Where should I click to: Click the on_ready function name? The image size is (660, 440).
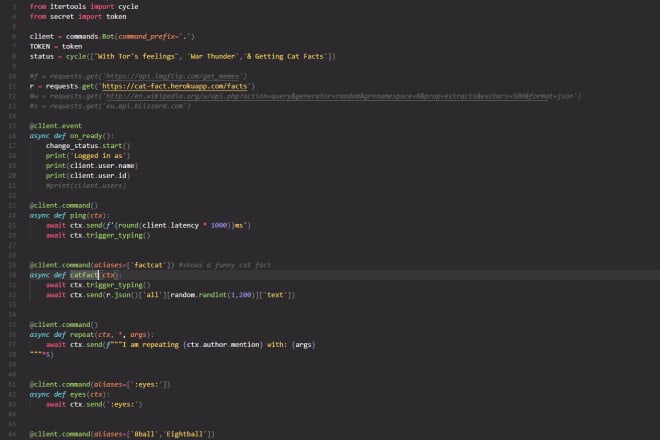pyautogui.click(x=88, y=135)
